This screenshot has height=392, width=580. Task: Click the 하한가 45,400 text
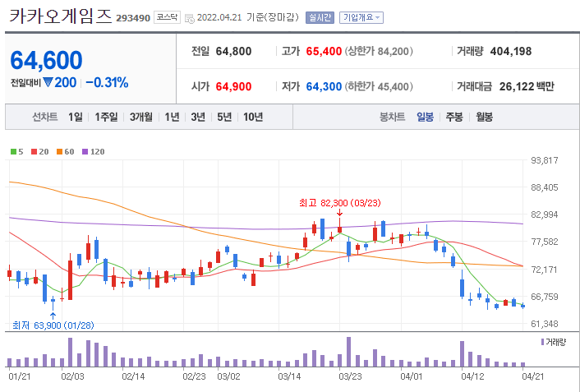tap(379, 86)
